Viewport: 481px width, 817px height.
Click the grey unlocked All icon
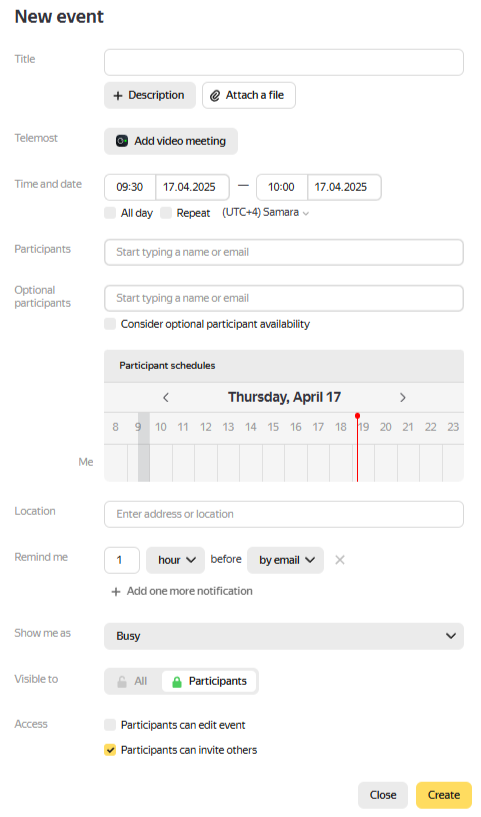[122, 682]
